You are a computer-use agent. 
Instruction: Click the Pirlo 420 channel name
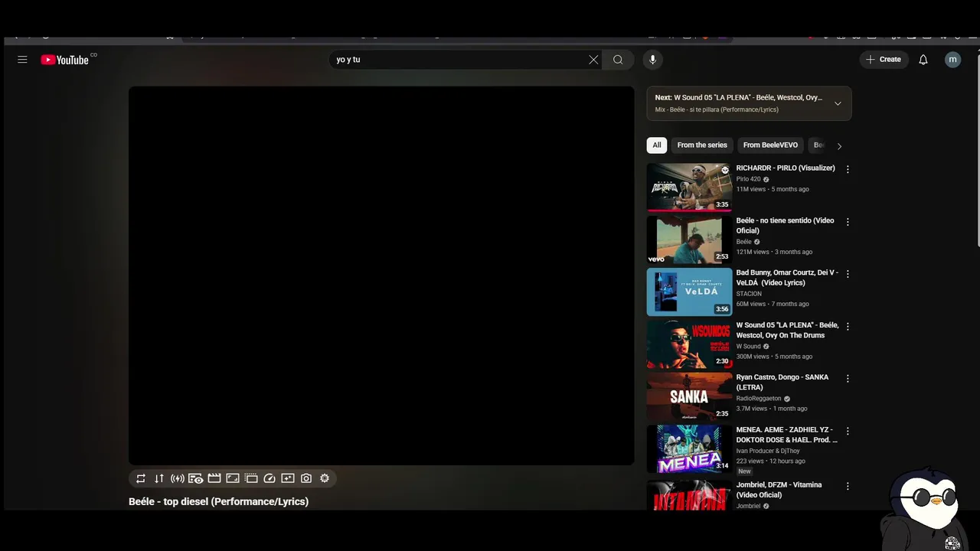pos(748,179)
